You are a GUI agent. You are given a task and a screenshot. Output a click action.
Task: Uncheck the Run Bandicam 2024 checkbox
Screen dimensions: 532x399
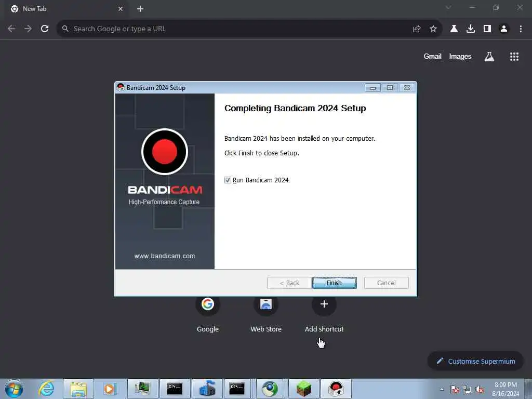pyautogui.click(x=228, y=180)
